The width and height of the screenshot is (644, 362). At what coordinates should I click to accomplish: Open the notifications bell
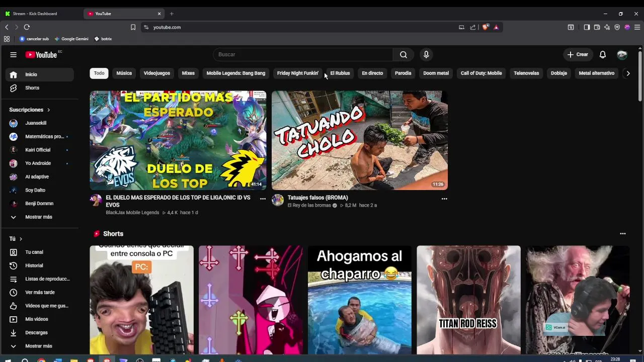pos(602,54)
